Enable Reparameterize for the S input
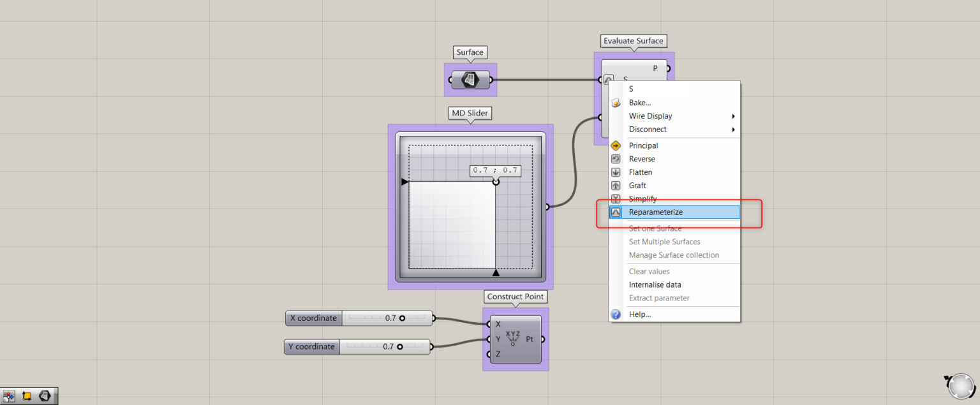 pyautogui.click(x=656, y=212)
